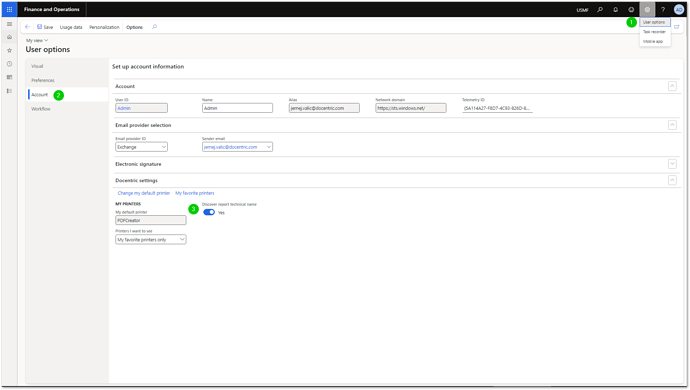Collapse the Email provider selection section
Viewport: 690px width, 390px height.
(x=672, y=125)
